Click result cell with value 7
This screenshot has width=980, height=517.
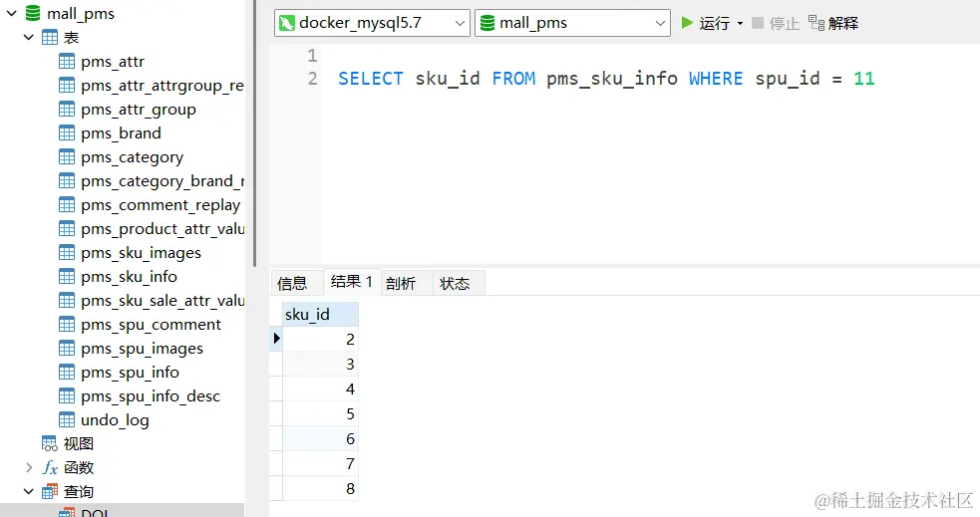tap(321, 464)
